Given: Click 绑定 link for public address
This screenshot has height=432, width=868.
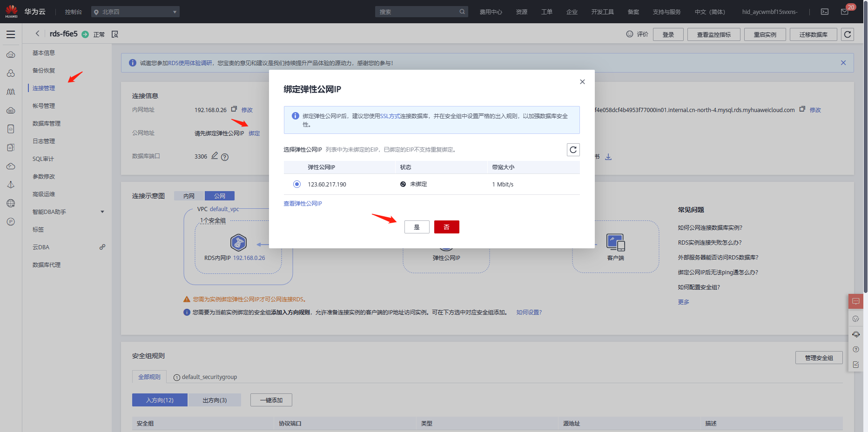Looking at the screenshot, I should coord(254,133).
